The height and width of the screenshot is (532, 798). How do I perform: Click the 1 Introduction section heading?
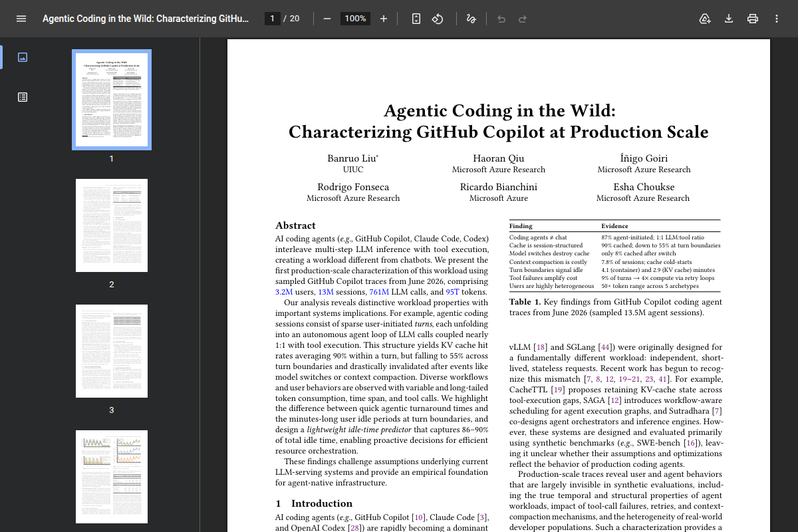(314, 503)
